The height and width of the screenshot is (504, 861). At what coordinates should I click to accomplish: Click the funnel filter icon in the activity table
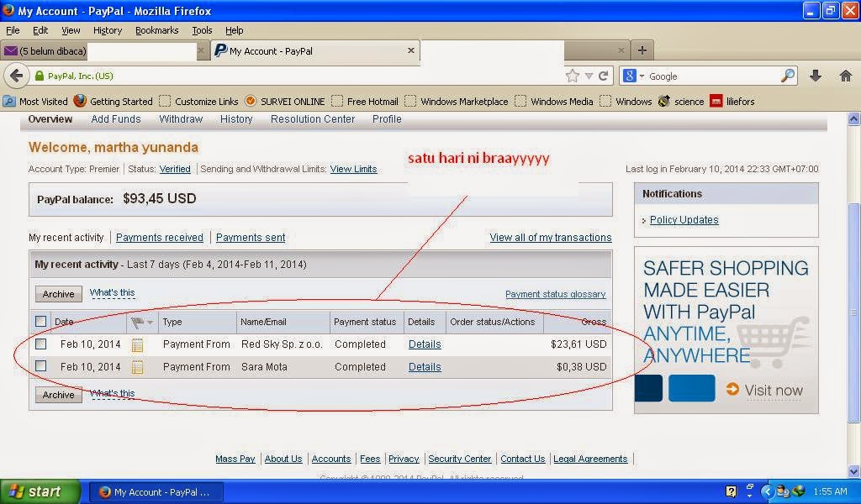click(138, 322)
